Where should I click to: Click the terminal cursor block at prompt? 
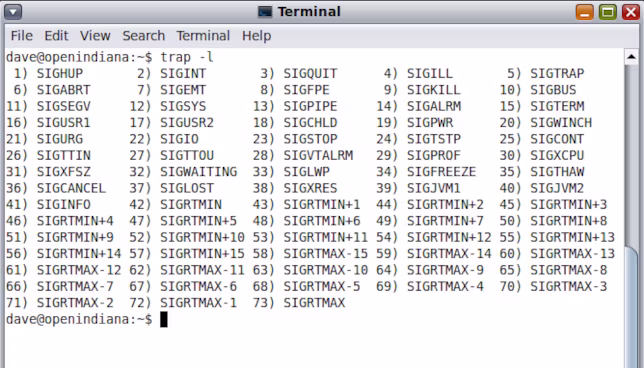[163, 320]
